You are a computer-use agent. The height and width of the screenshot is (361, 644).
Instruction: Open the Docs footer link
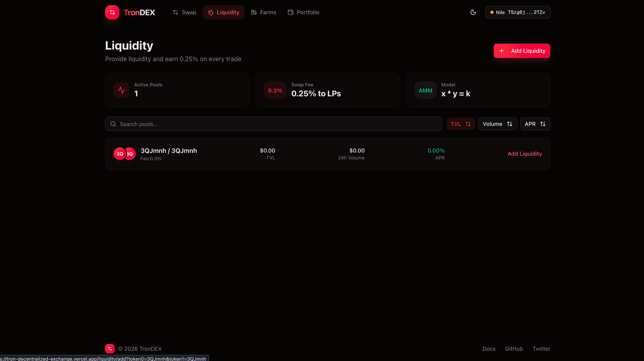pyautogui.click(x=489, y=349)
